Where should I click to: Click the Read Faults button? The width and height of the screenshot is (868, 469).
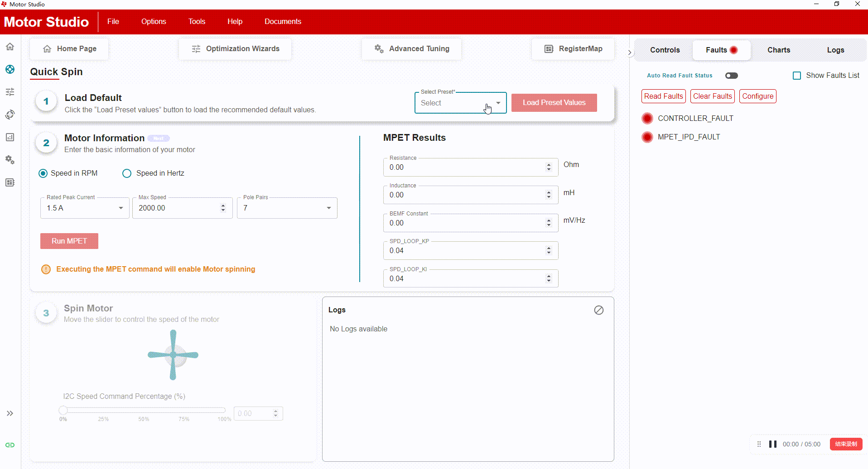click(x=664, y=96)
